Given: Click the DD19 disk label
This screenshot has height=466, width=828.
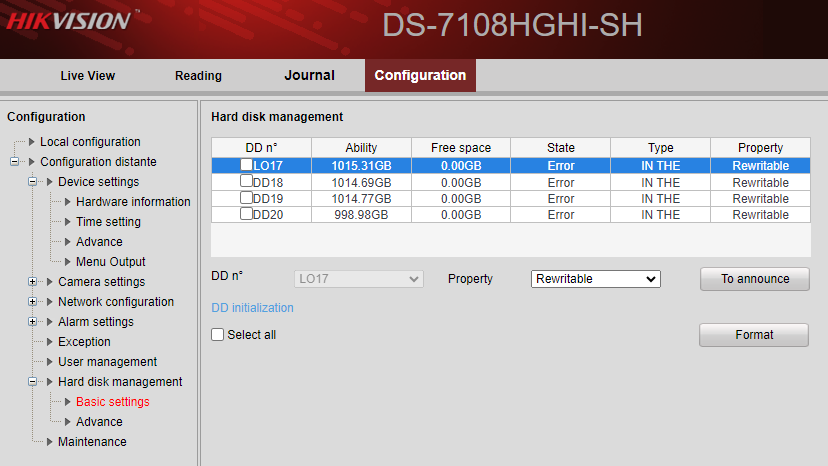Looking at the screenshot, I should [x=268, y=199].
